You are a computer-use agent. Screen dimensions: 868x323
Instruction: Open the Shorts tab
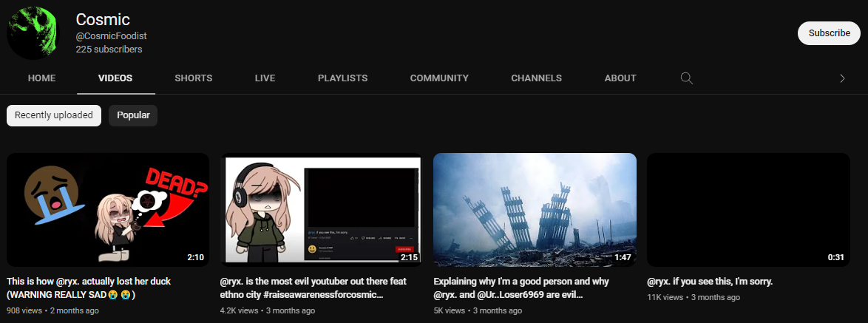pyautogui.click(x=193, y=78)
